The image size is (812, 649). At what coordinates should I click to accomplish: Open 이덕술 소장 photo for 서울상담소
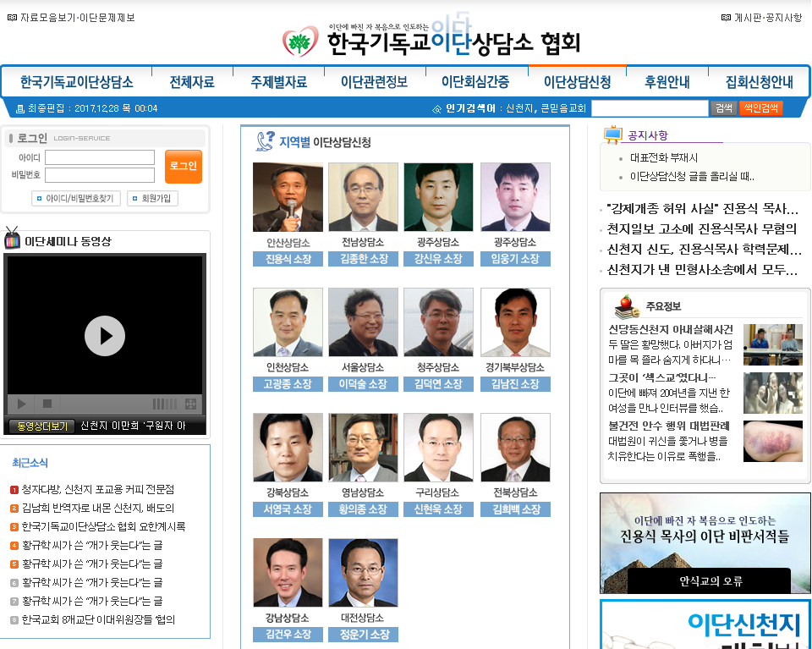(363, 322)
